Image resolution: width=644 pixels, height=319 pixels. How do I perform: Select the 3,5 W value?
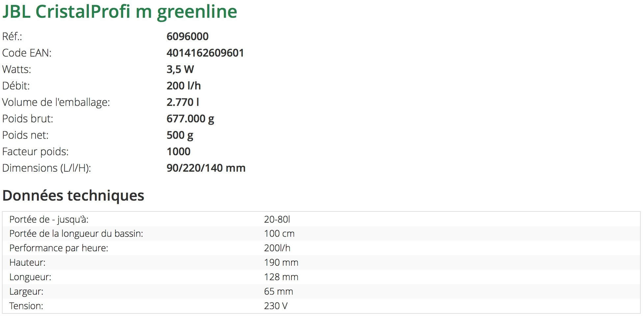point(180,69)
